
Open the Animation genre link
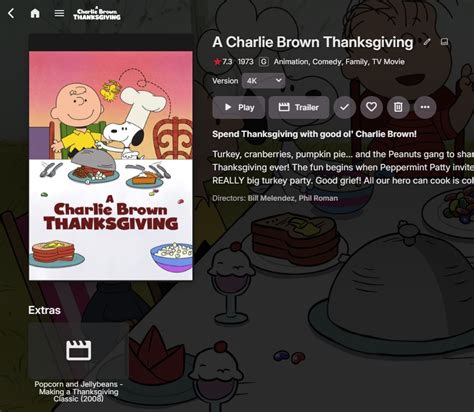291,62
